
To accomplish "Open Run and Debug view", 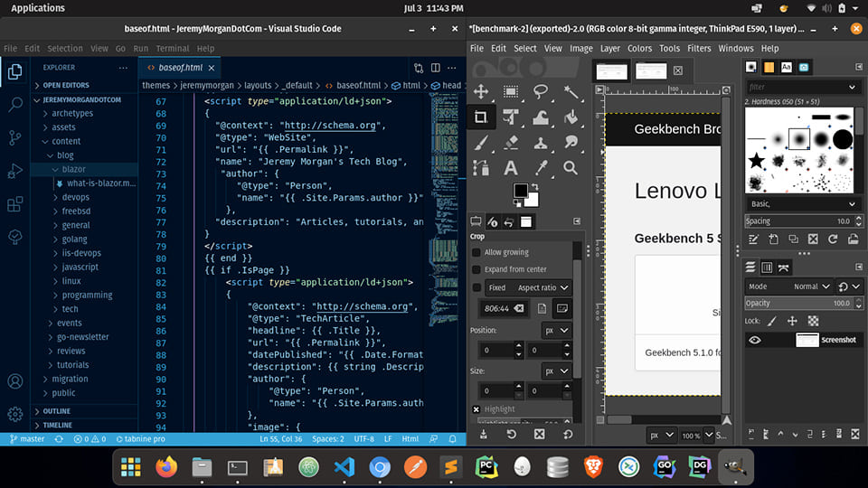I will 15,171.
